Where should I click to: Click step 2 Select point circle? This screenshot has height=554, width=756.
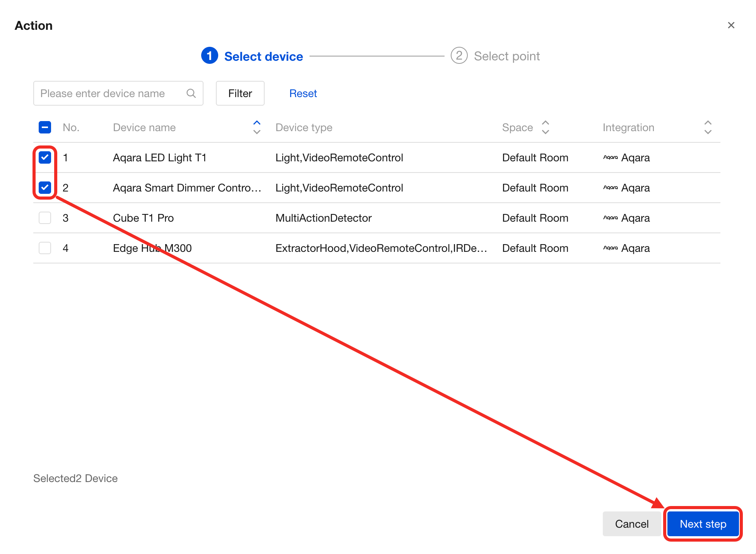pos(459,56)
